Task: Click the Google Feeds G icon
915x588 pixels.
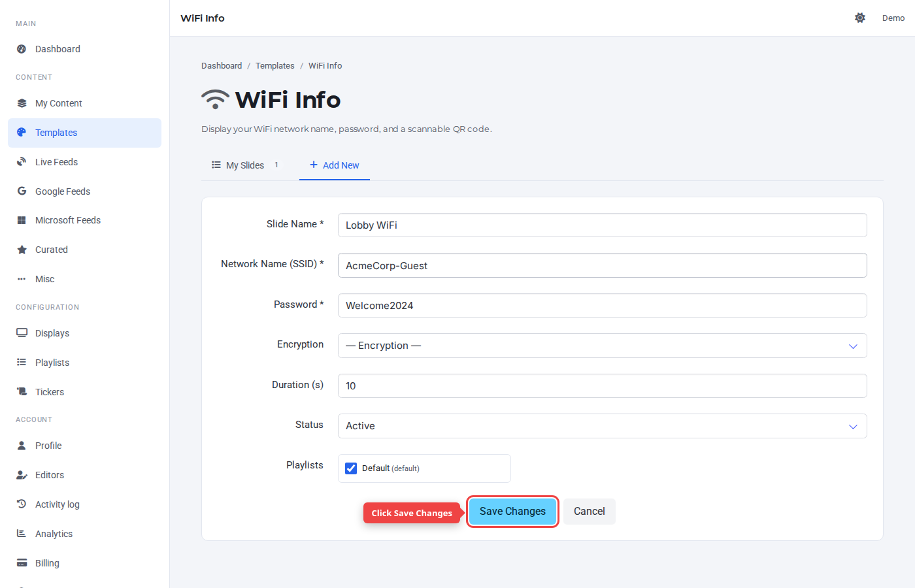Action: 22,191
